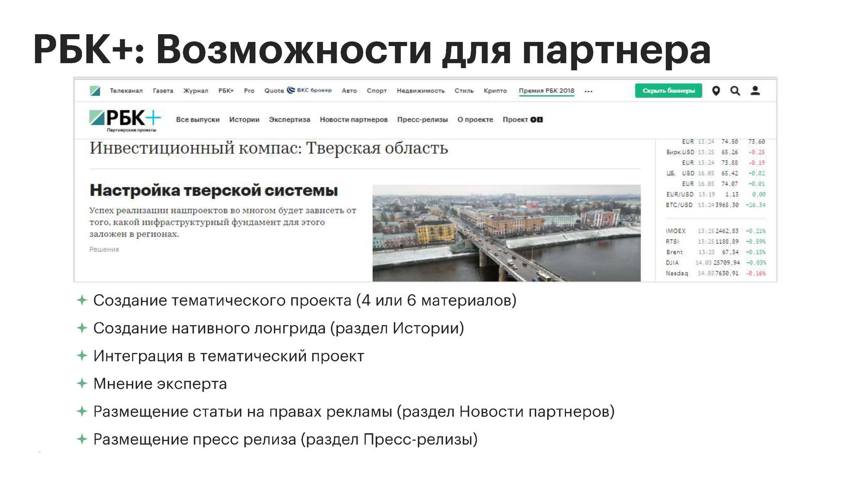Open the Pro menu item

tap(249, 91)
